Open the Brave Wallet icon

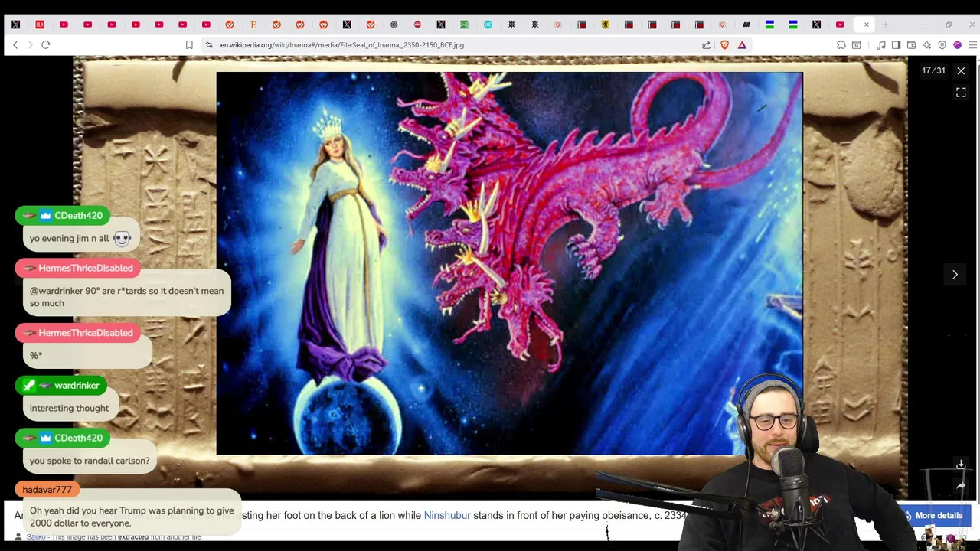[911, 45]
